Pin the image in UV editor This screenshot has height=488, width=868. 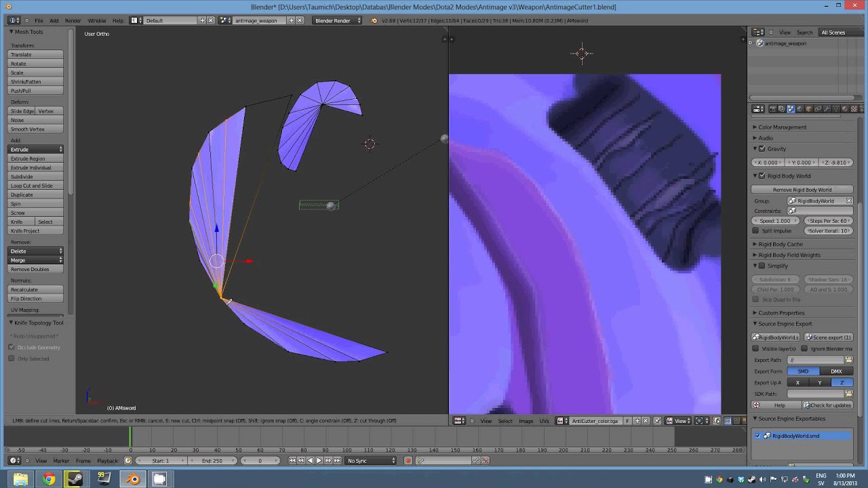pos(657,421)
